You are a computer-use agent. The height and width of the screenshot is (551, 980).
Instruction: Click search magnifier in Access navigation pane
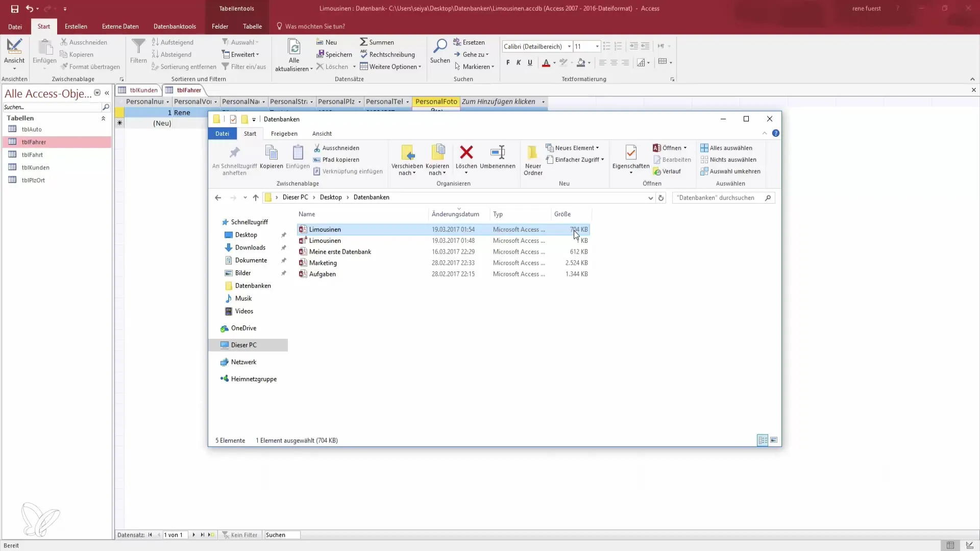[x=106, y=107]
